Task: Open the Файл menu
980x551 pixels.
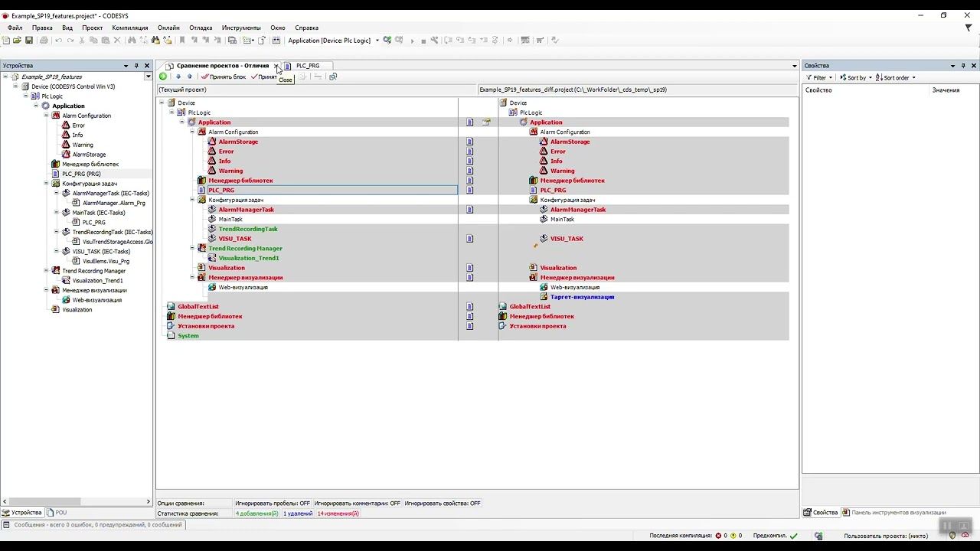Action: coord(15,28)
